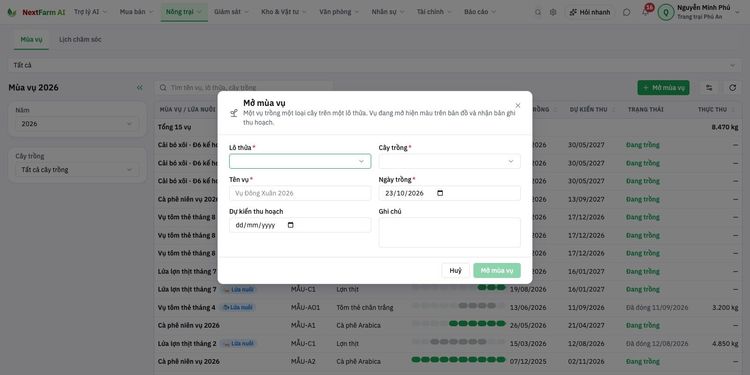Click the MẪU-A2 cell
The width and height of the screenshot is (750, 375).
coord(303,362)
